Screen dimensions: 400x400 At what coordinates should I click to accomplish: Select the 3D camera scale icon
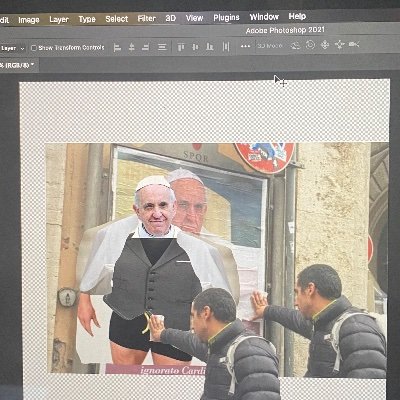pos(354,44)
